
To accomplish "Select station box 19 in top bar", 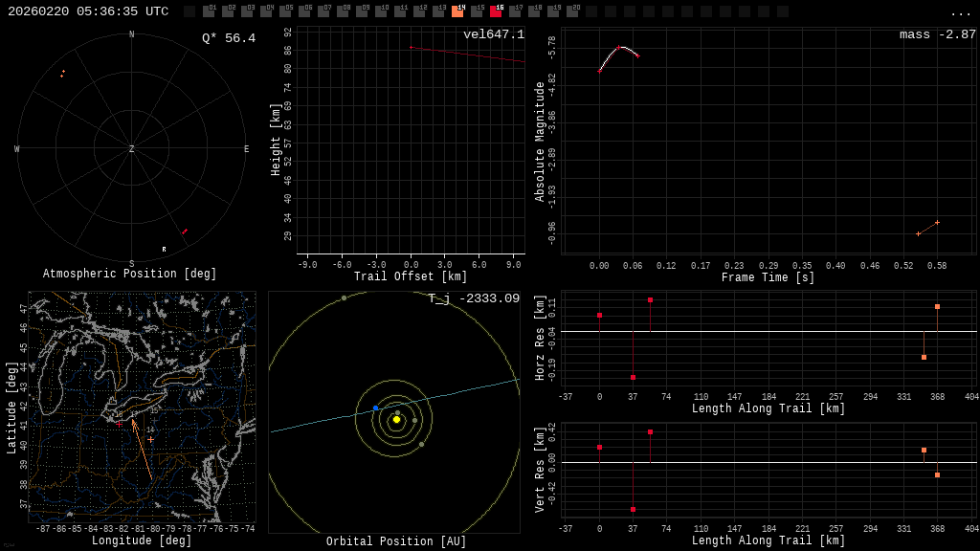I will 553,11.
